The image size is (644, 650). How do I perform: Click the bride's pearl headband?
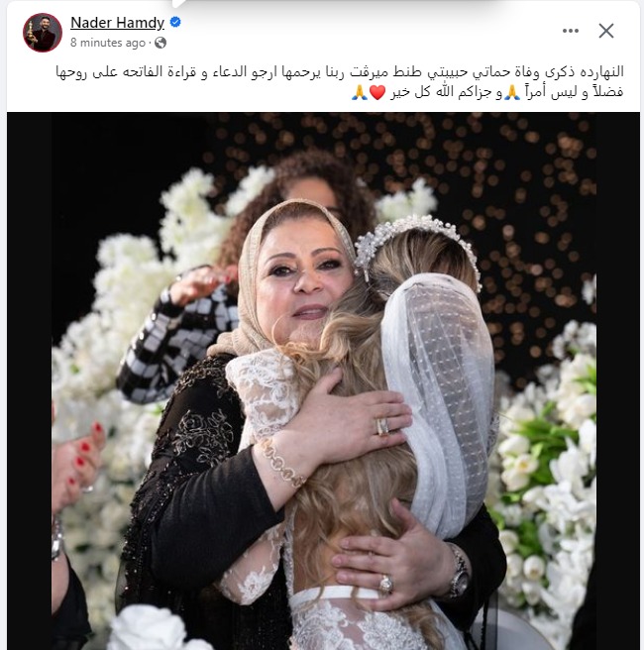point(416,245)
